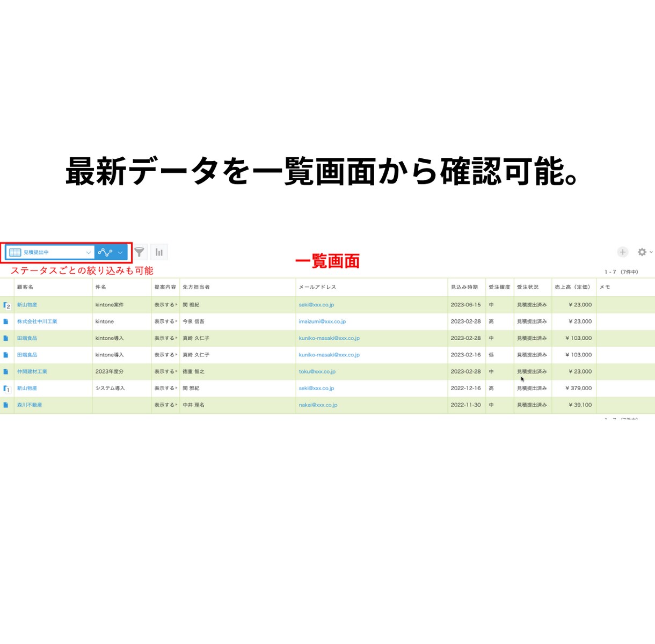The height and width of the screenshot is (644, 655).
Task: Click the table view icon beside 見積提出中
Action: click(x=15, y=252)
